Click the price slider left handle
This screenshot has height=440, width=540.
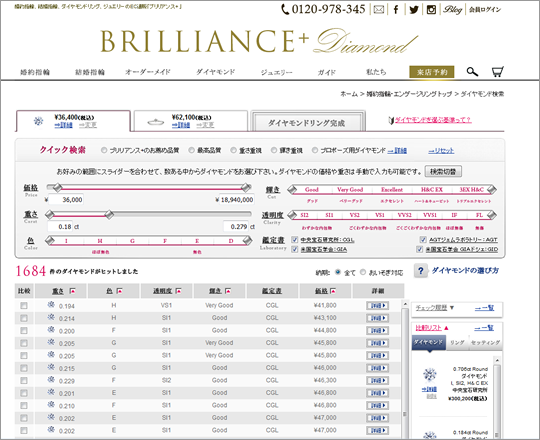click(x=57, y=188)
